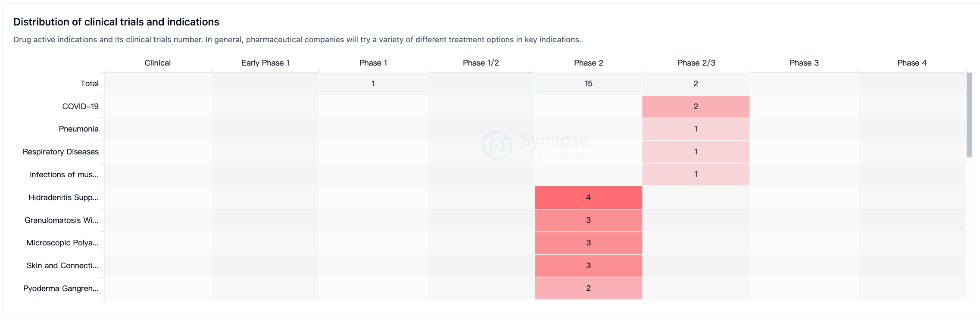Click Microscopic Polya... Phase 2 cell
Image resolution: width=980 pixels, height=320 pixels.
588,243
